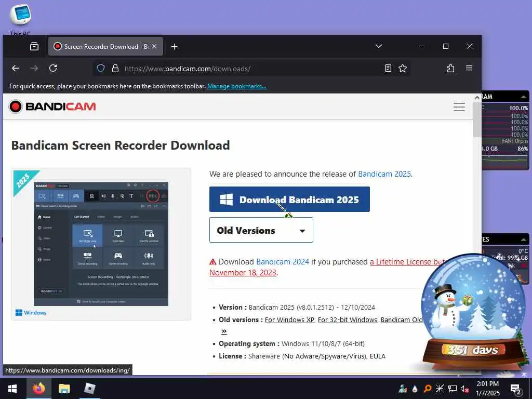Image resolution: width=532 pixels, height=399 pixels.
Task: Open For Windows XP old version link
Action: tap(289, 320)
